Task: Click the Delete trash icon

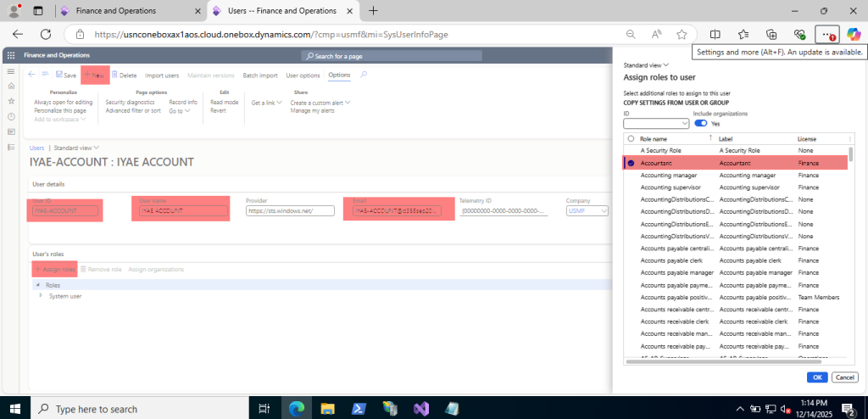Action: (115, 75)
